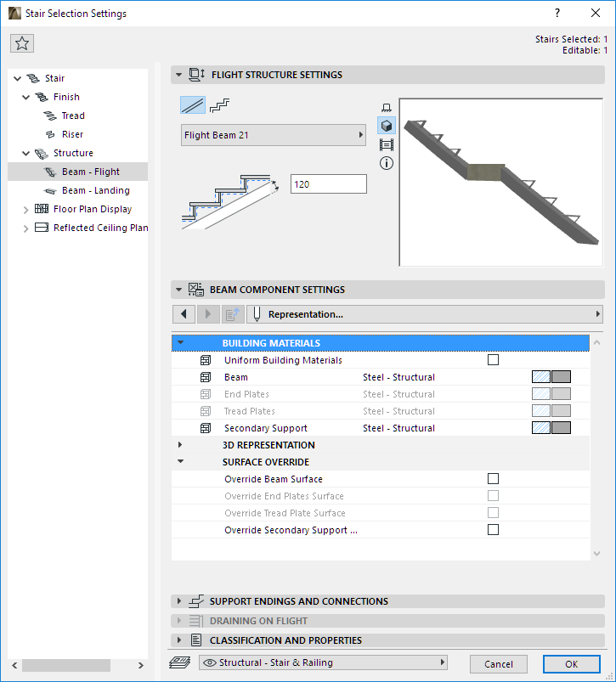Click the Tread Plates material icon
This screenshot has height=682, width=616.
click(x=206, y=411)
